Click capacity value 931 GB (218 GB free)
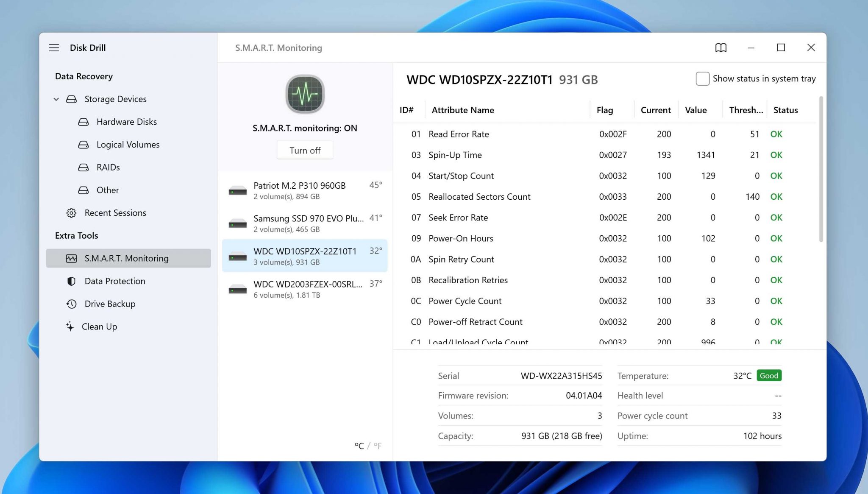 point(562,436)
